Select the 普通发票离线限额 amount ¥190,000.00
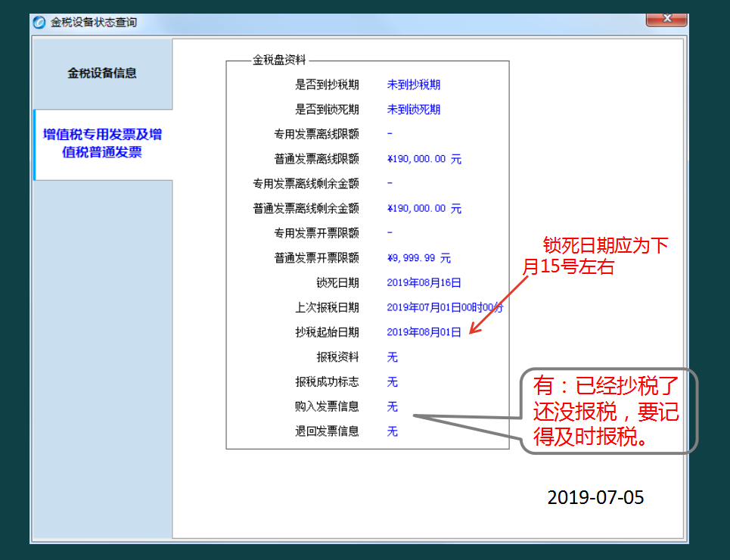This screenshot has height=560, width=730. point(424,159)
